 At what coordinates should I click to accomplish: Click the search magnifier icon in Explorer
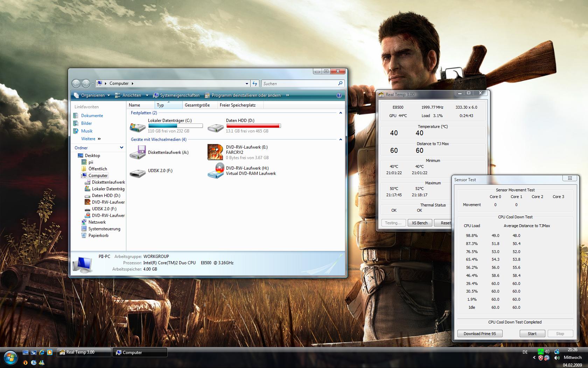(340, 83)
